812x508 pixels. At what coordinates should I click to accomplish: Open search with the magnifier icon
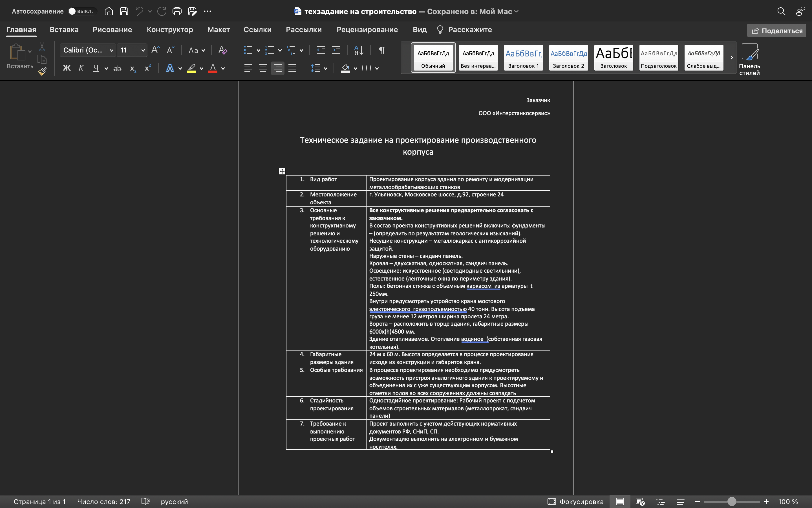point(781,11)
